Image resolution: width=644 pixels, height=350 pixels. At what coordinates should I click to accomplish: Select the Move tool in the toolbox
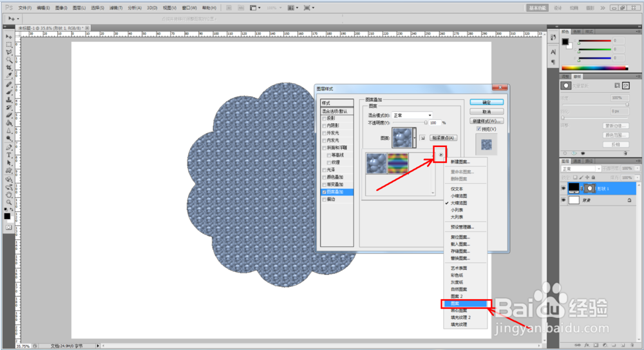[x=8, y=37]
